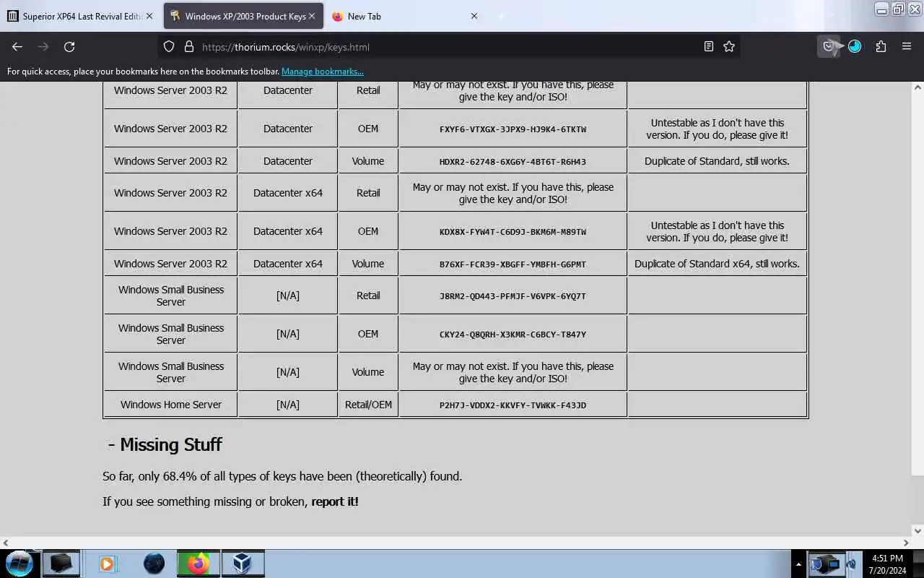Click Windows Small Business Server in OEM row
Screen dimensions: 924x578
[x=171, y=334]
